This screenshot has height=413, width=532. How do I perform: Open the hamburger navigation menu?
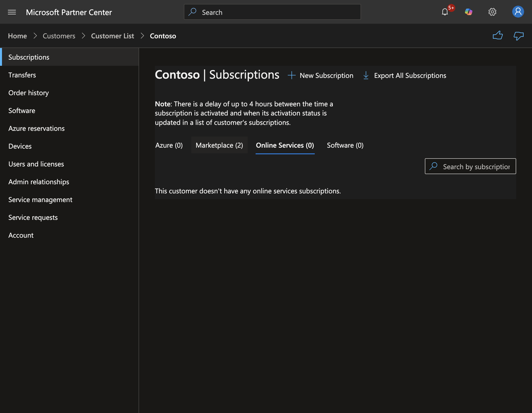[x=12, y=12]
